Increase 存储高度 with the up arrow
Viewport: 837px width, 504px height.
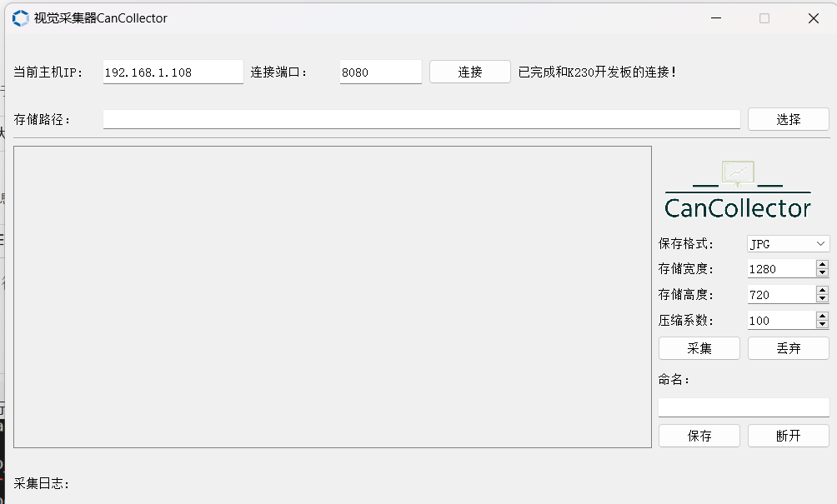[x=822, y=291]
